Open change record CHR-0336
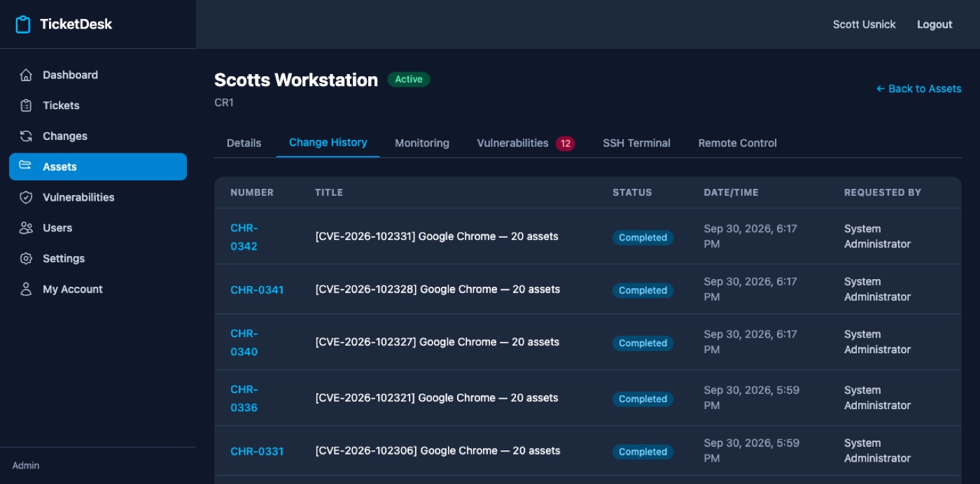This screenshot has width=980, height=484. coord(244,398)
